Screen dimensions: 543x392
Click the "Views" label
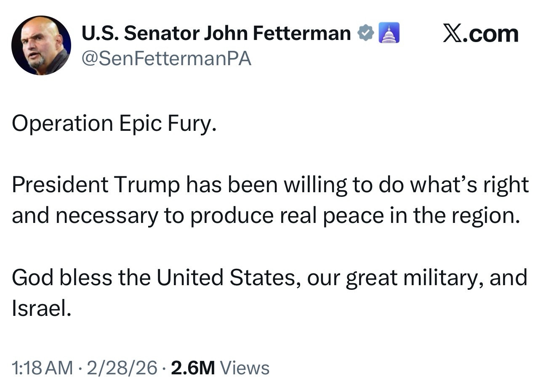(245, 368)
